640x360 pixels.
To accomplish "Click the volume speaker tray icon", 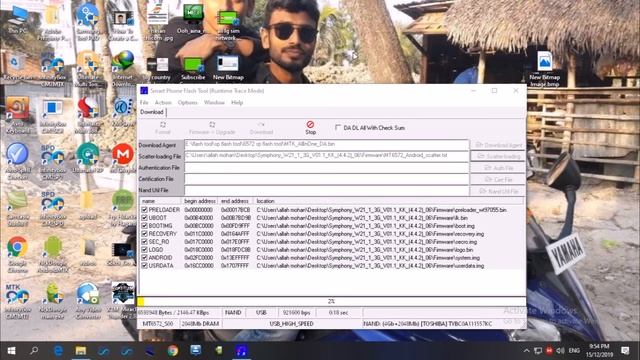I will (x=560, y=351).
